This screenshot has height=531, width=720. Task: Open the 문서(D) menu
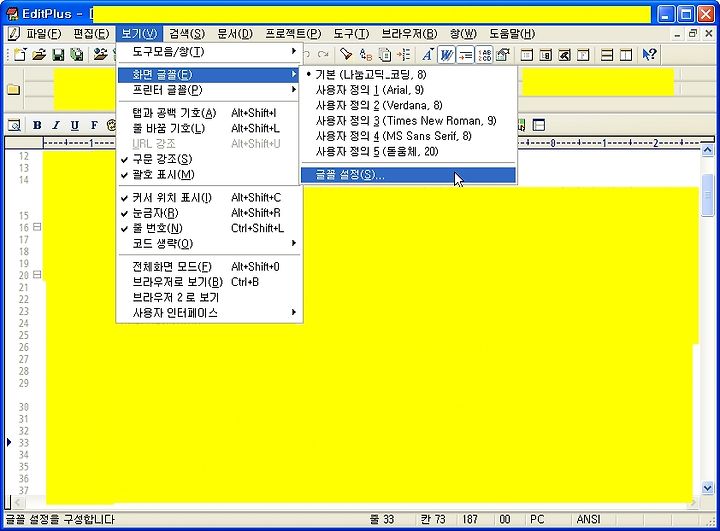click(235, 34)
